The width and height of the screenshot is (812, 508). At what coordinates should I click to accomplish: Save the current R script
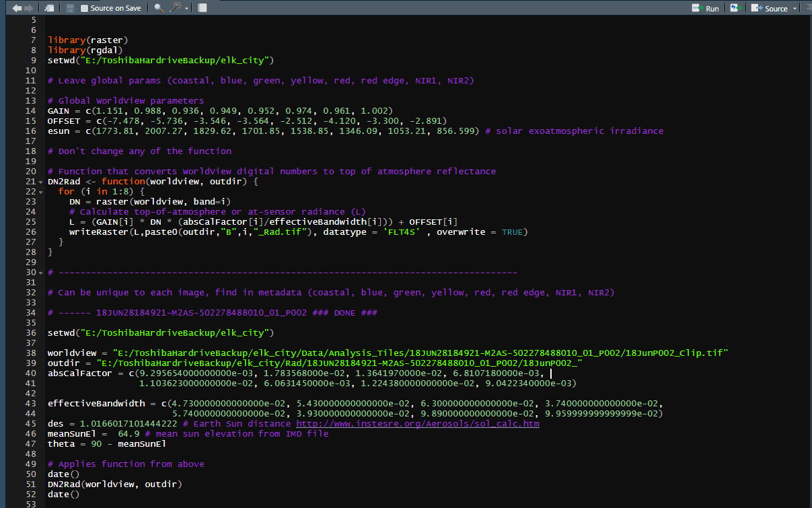[70, 8]
